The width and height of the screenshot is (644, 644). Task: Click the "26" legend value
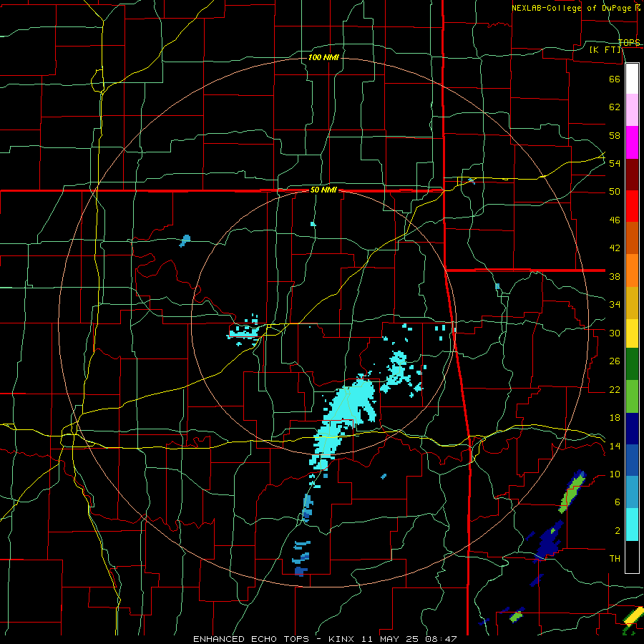pos(615,361)
